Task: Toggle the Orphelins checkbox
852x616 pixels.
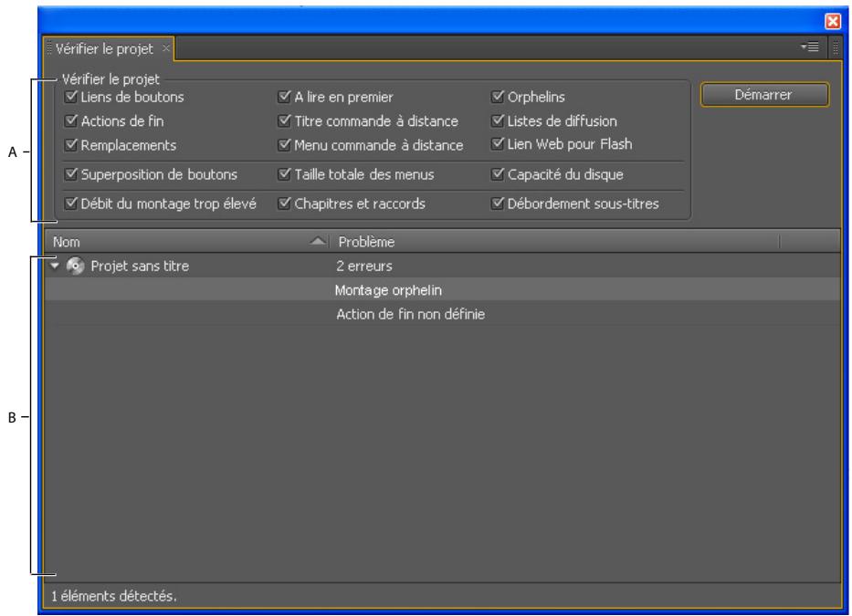Action: click(x=499, y=94)
